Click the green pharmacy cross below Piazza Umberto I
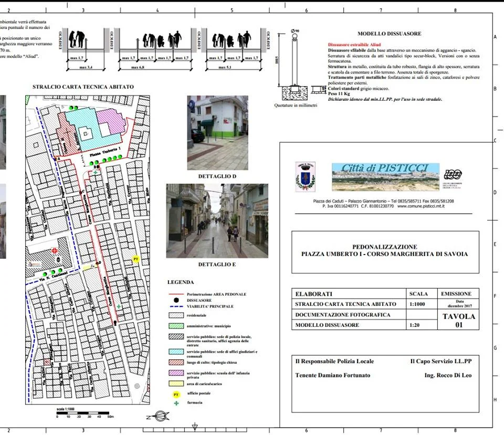This screenshot has width=504, height=435. pos(95,173)
